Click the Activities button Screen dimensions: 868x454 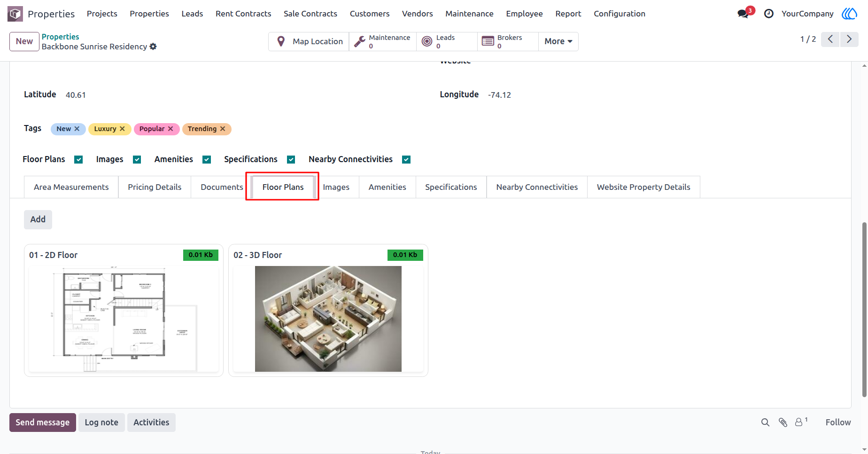(151, 423)
